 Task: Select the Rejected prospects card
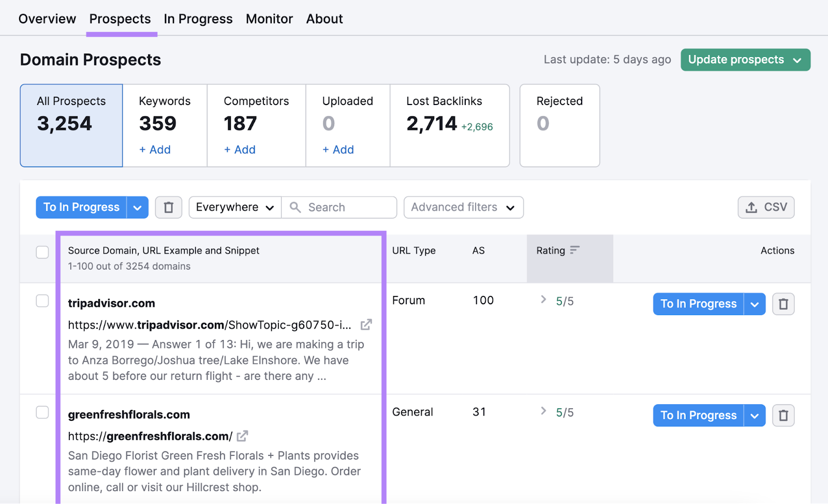pos(559,126)
